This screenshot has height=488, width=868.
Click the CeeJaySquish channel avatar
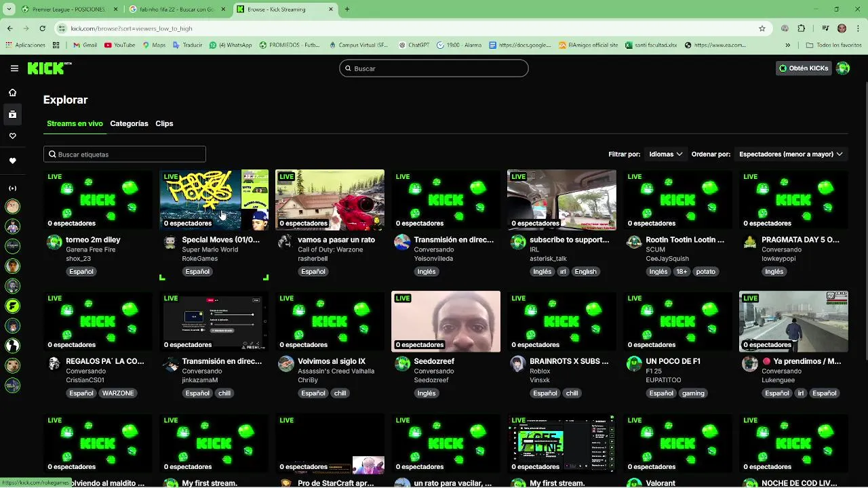click(x=634, y=242)
